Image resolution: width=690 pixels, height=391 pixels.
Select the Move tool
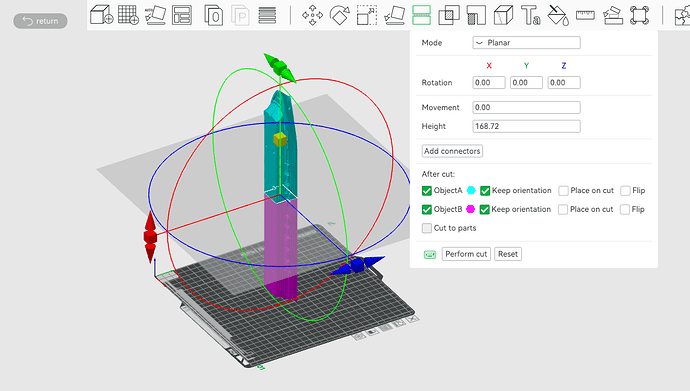312,15
